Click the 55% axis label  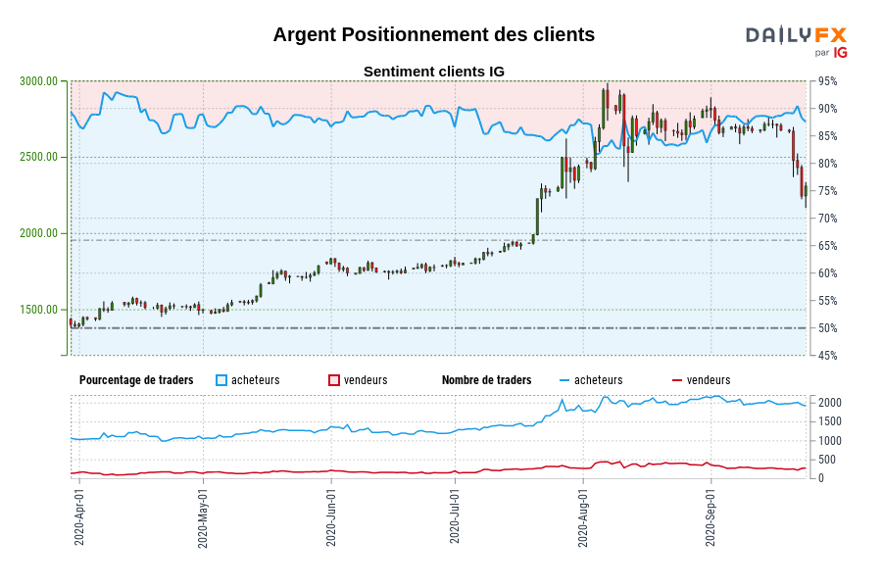827,301
